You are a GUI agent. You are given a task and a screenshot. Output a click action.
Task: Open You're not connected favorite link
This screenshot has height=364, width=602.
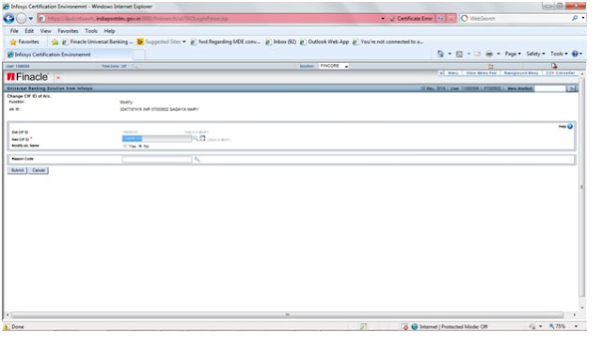(x=388, y=41)
